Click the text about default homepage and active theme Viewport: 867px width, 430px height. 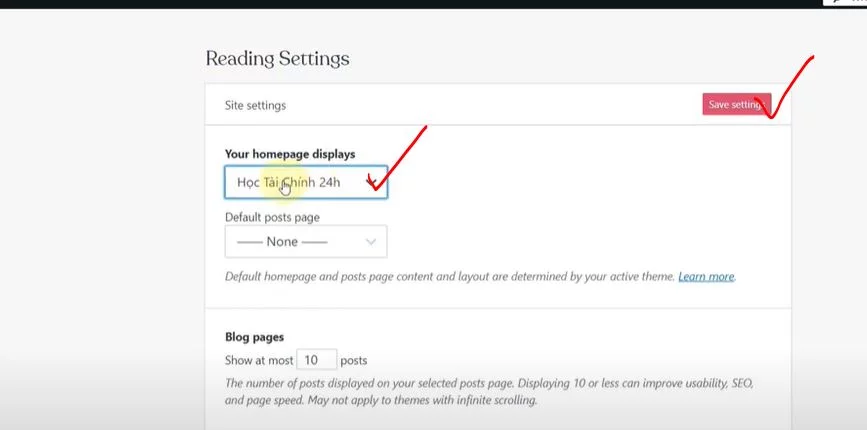pos(450,276)
